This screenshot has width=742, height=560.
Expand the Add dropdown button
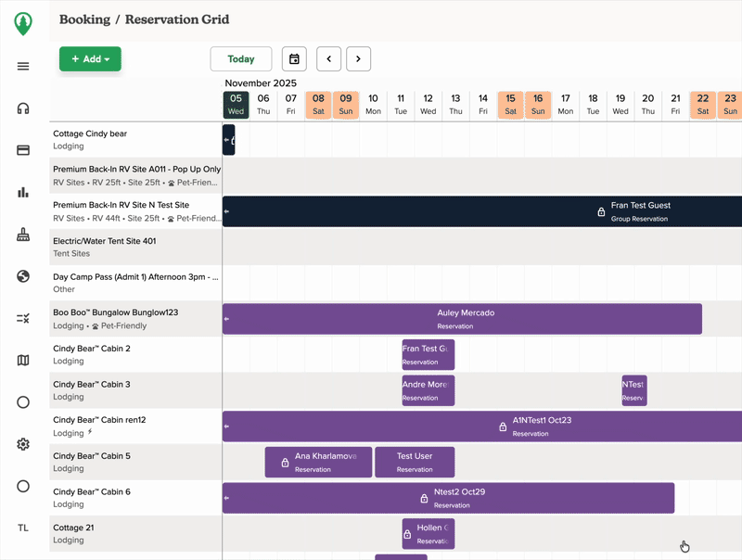(x=90, y=59)
